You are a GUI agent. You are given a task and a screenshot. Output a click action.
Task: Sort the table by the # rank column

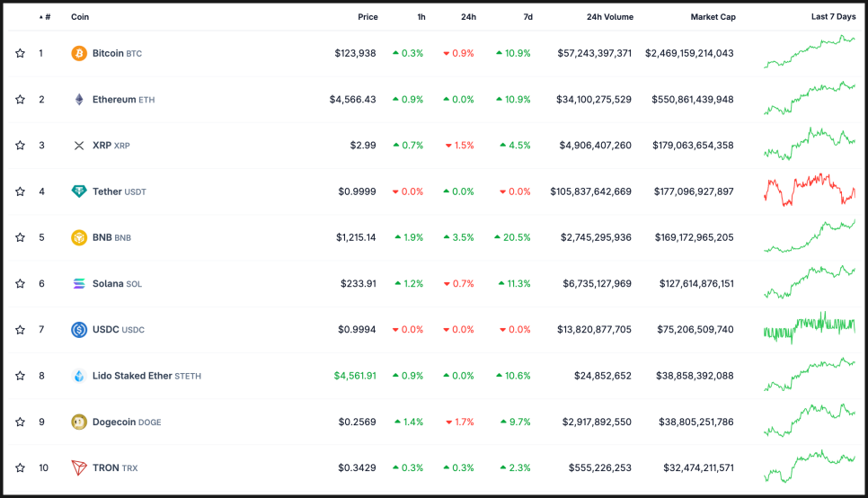(x=45, y=17)
